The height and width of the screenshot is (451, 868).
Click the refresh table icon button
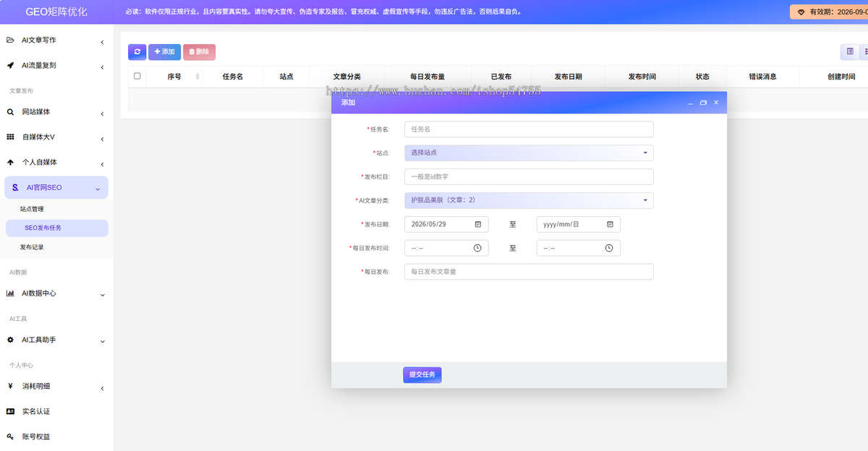point(137,52)
